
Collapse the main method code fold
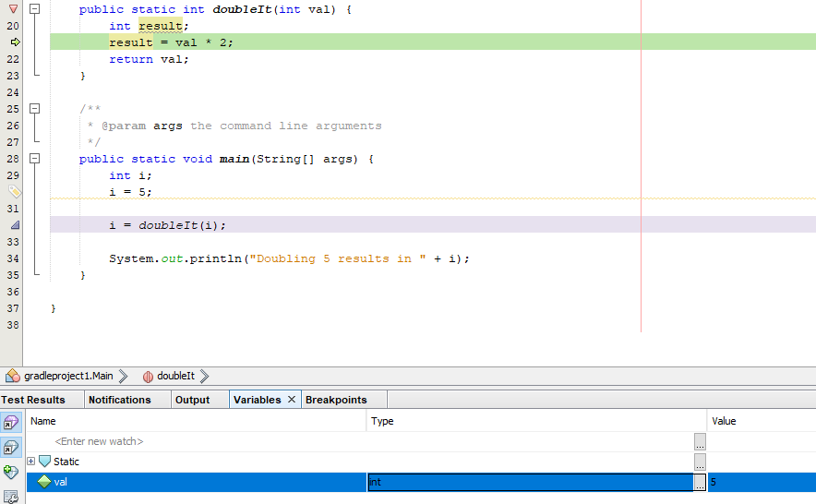pyautogui.click(x=35, y=159)
